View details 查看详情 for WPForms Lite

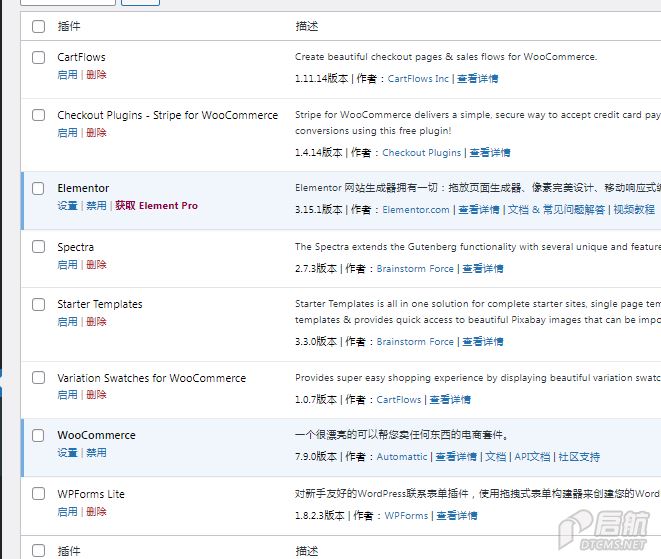pos(457,516)
